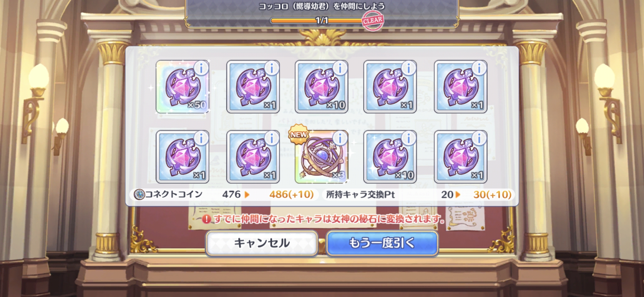Click もう一度引く button
This screenshot has height=297, width=644.
click(x=382, y=243)
